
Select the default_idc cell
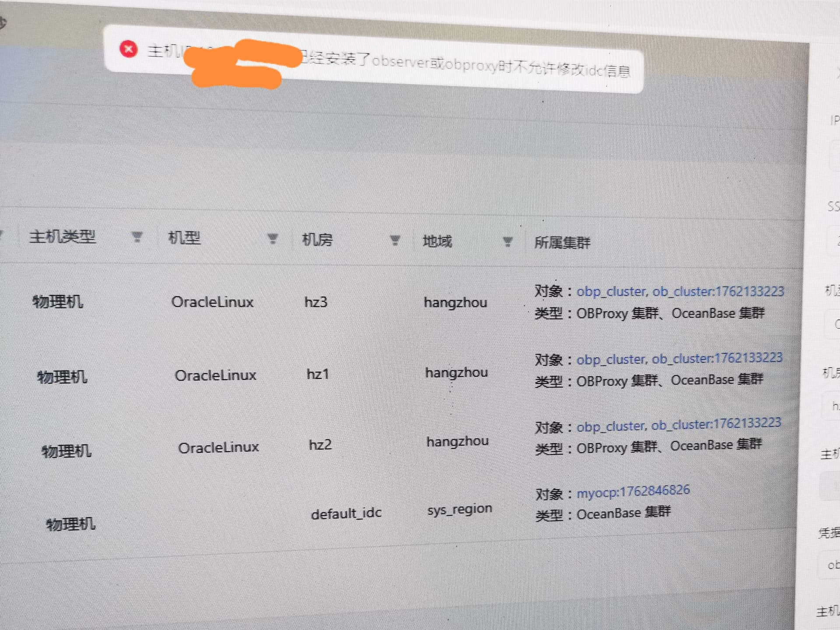point(346,513)
